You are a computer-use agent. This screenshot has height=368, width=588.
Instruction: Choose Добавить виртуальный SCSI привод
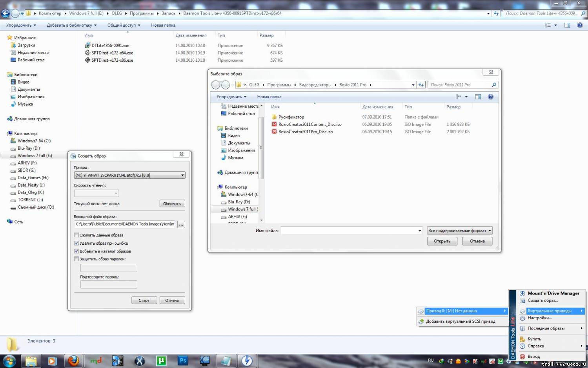pos(461,321)
